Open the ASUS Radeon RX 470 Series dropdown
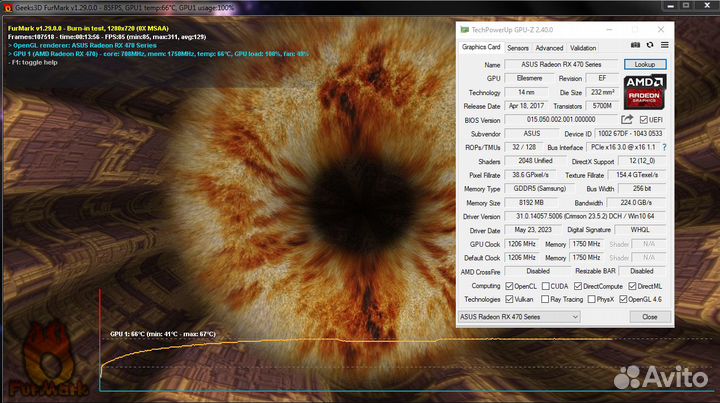 pyautogui.click(x=519, y=317)
